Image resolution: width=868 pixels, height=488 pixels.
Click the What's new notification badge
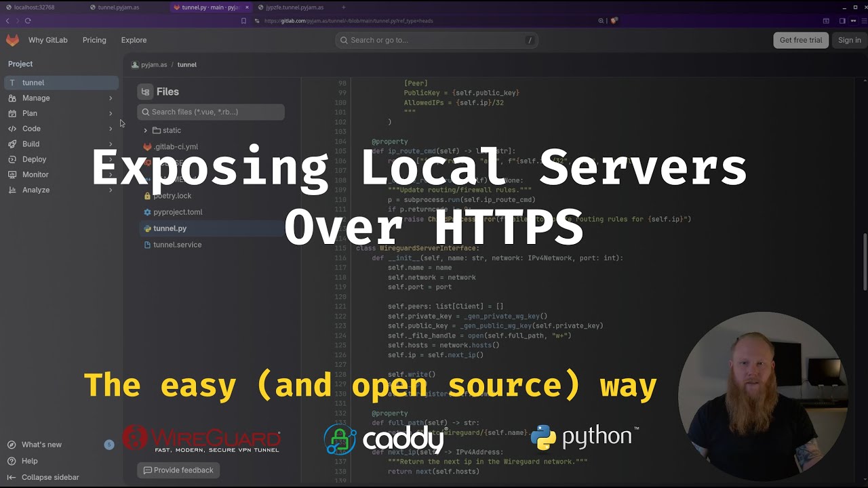[109, 445]
